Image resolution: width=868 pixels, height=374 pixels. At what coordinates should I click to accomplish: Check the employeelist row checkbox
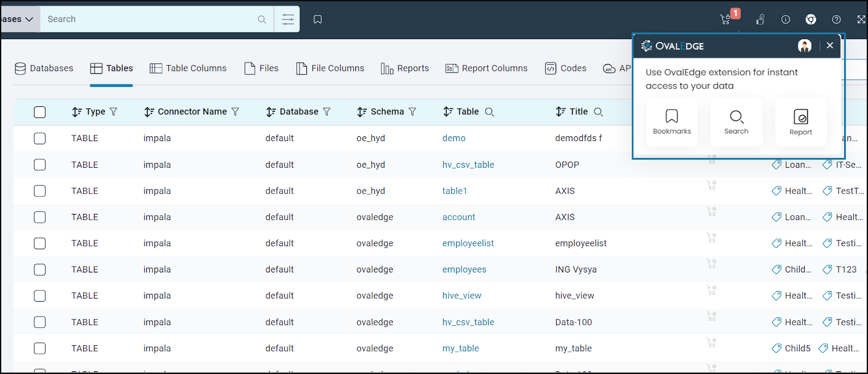(x=40, y=243)
